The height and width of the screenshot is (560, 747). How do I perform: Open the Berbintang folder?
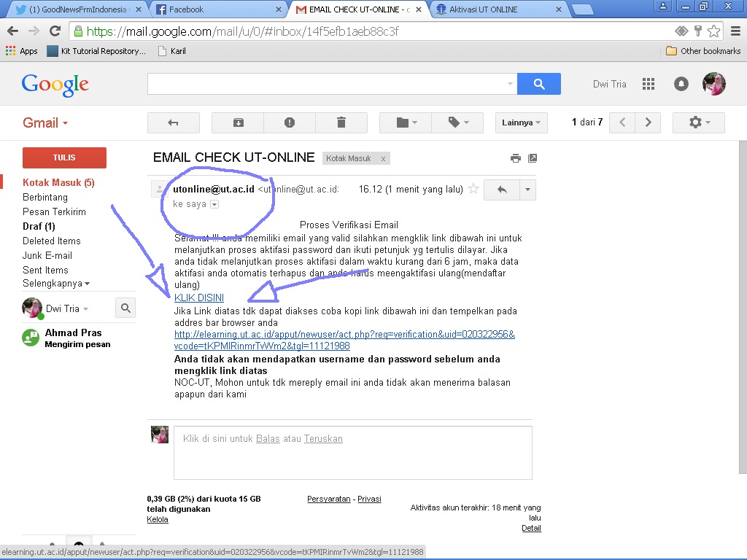click(45, 197)
